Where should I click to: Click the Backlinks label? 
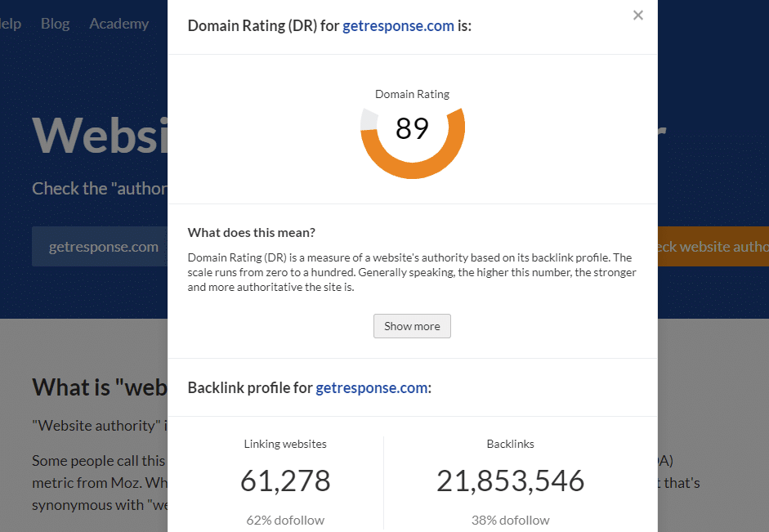point(510,444)
